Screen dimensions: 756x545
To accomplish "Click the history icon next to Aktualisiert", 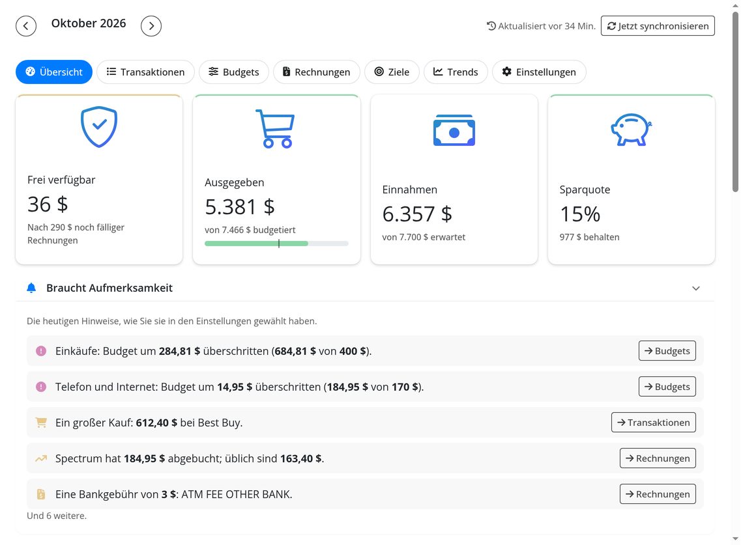I will (491, 26).
